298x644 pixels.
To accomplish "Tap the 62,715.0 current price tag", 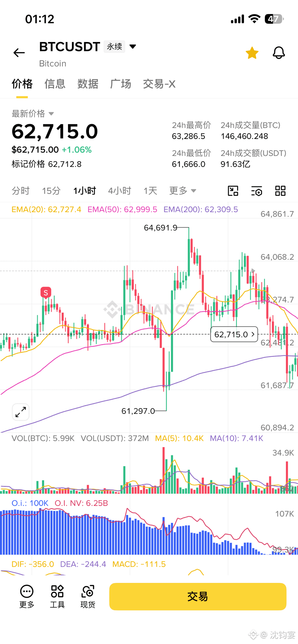I will pyautogui.click(x=234, y=334).
